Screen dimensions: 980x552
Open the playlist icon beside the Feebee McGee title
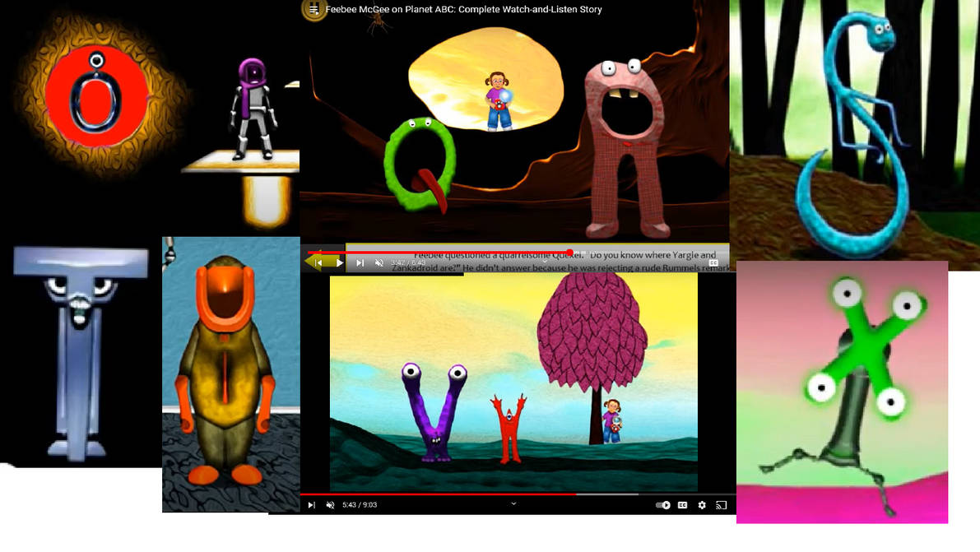(314, 9)
